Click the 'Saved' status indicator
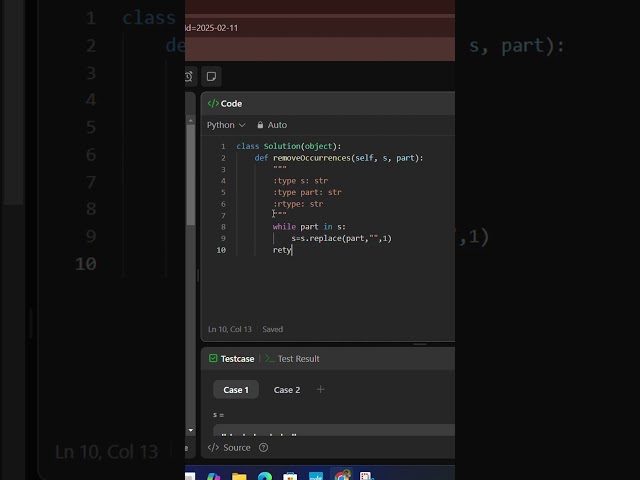 [x=273, y=329]
